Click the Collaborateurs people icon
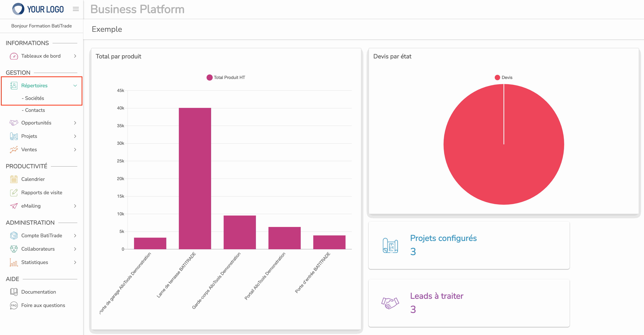Viewport: 644px width, 335px height. point(14,249)
